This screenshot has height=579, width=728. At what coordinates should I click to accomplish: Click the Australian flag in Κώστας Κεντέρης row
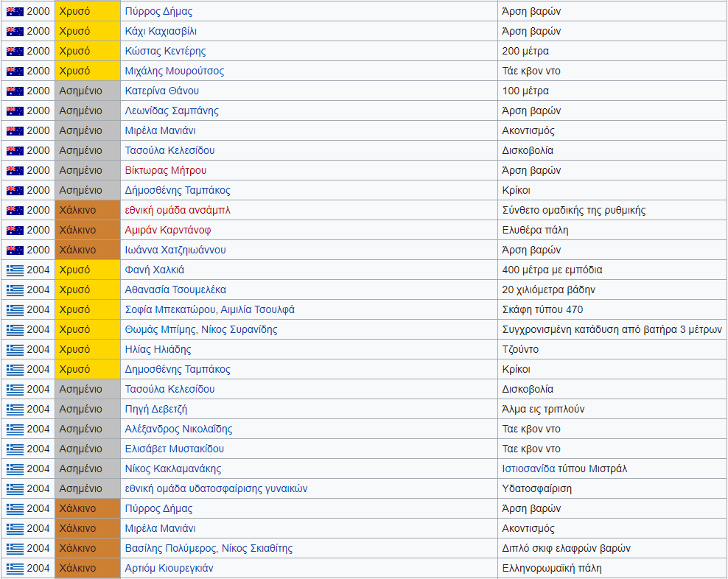pos(15,52)
